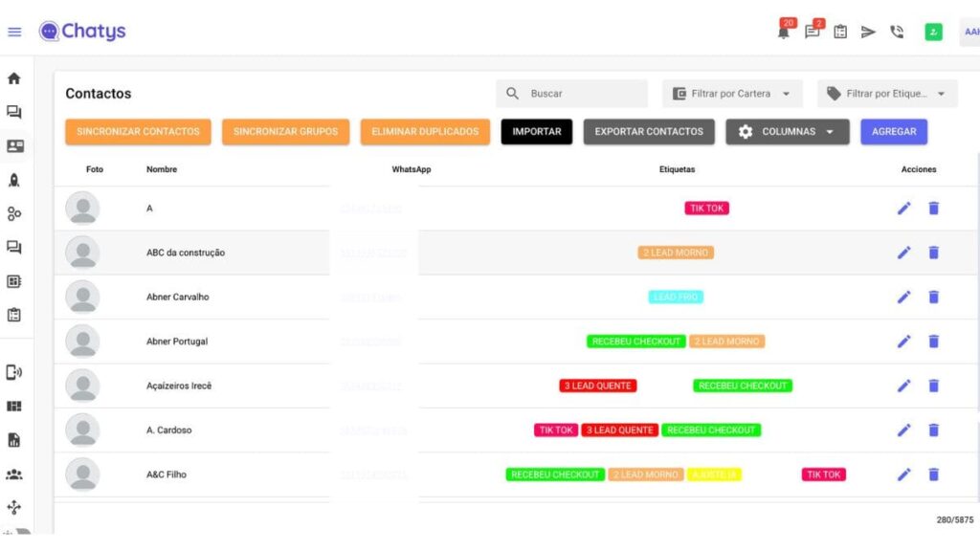Delete contact Abner Carvalho with trash icon

click(934, 297)
